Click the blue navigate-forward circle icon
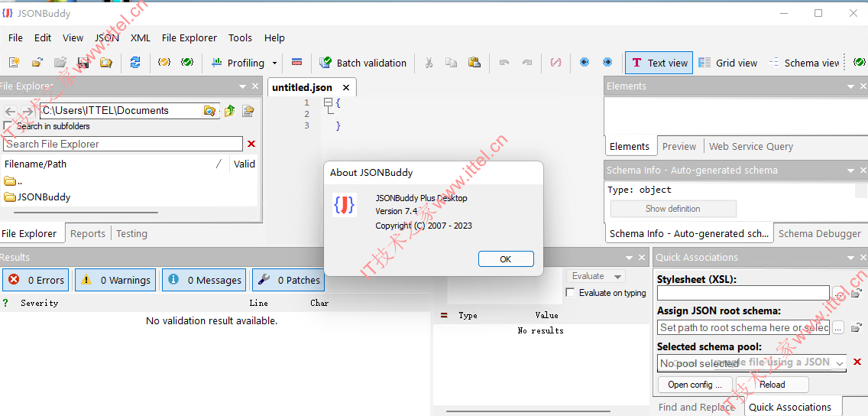Image resolution: width=868 pixels, height=416 pixels. 607,62
